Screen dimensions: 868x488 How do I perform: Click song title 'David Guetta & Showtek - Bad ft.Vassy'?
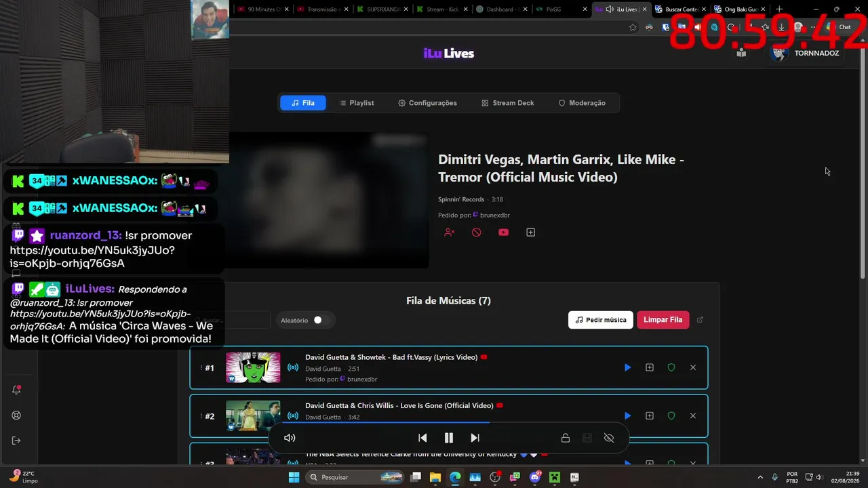[391, 357]
